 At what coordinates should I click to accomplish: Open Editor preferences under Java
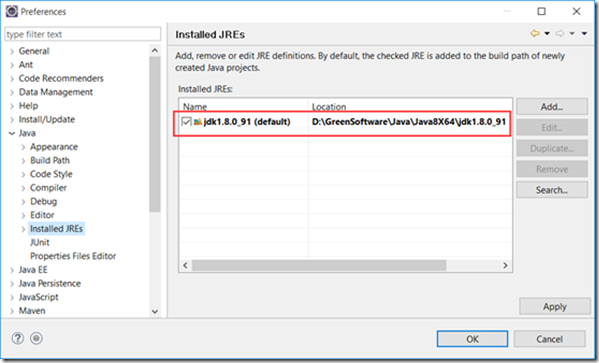pos(42,215)
